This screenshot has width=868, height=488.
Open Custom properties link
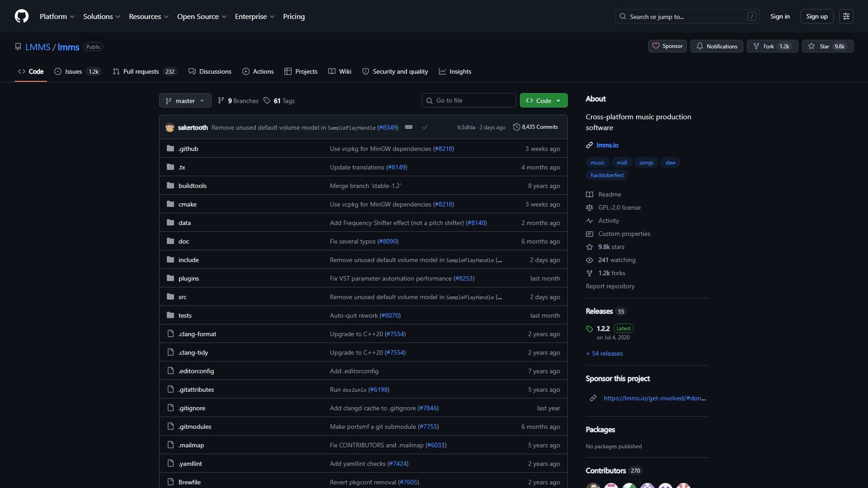(x=618, y=234)
